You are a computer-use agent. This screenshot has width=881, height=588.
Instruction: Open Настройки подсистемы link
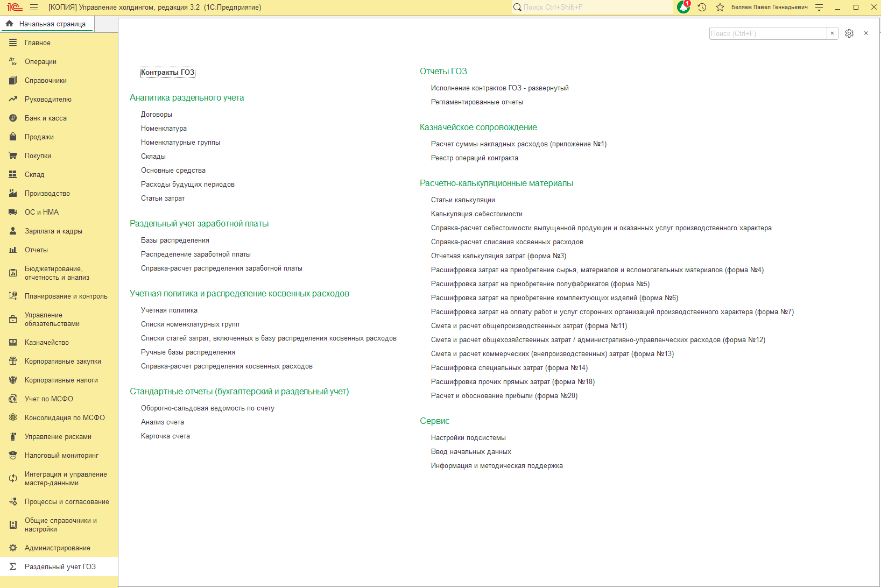point(468,438)
